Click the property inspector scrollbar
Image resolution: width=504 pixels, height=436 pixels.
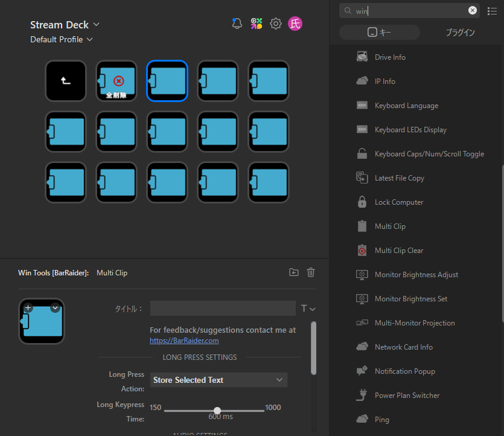click(x=313, y=348)
